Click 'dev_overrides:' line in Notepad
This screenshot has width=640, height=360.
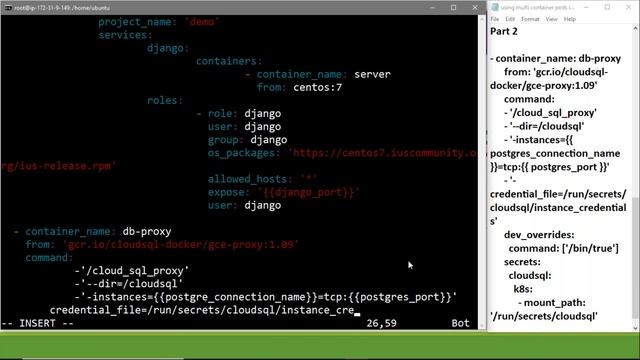(539, 235)
